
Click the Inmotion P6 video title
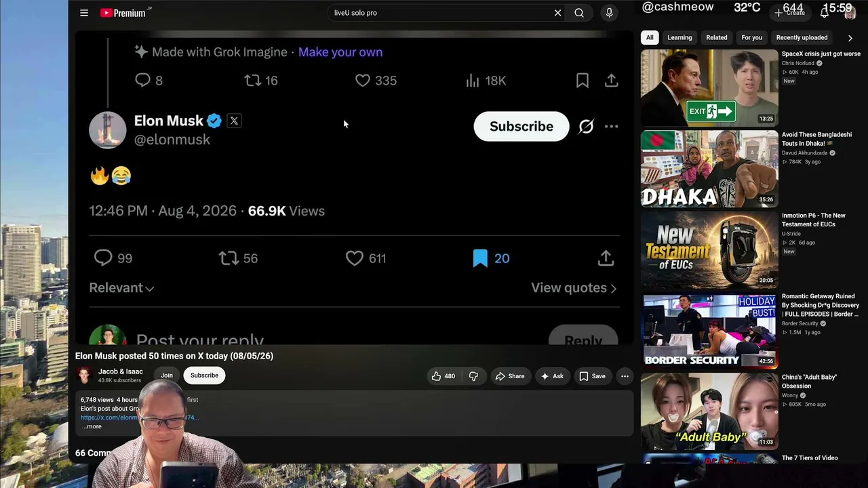click(814, 220)
